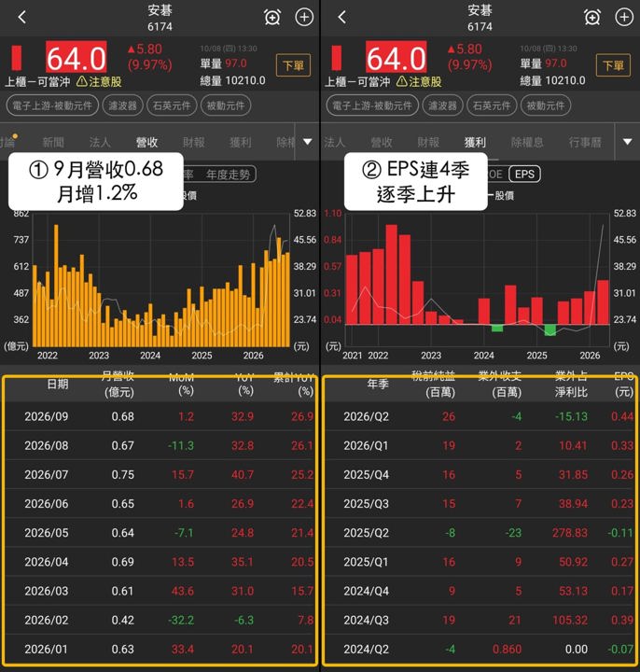Screen dimensions: 640x672
Task: Tap the 64.0 price box in left panel
Action: [x=77, y=57]
